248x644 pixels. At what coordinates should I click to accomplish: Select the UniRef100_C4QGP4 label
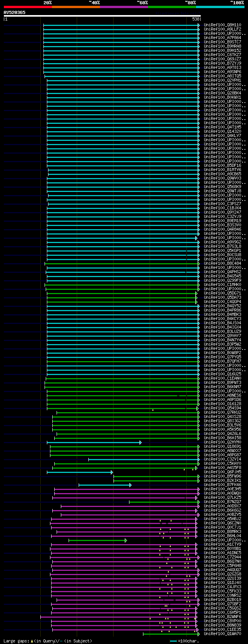(x=222, y=302)
